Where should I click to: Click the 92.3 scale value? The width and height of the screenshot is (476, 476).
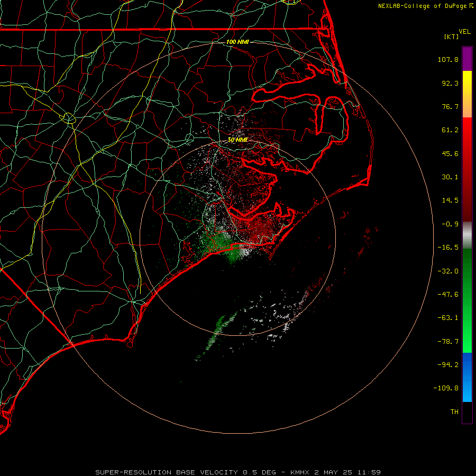click(x=450, y=83)
